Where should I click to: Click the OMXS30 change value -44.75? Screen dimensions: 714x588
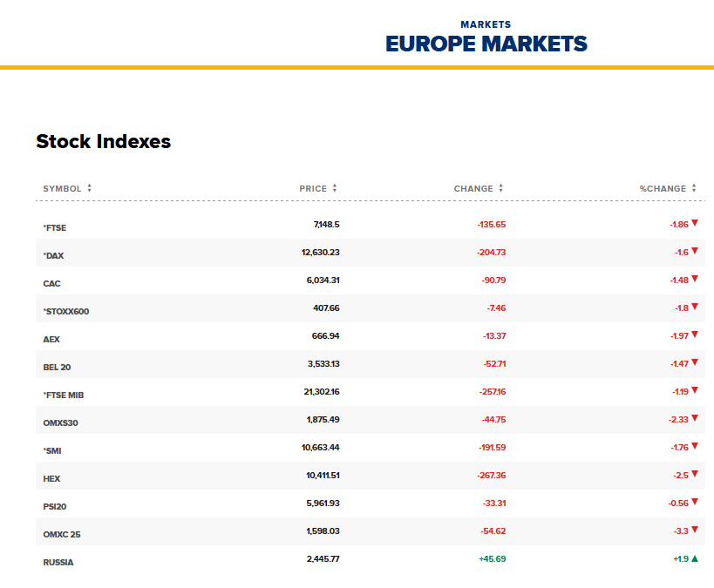(x=493, y=420)
